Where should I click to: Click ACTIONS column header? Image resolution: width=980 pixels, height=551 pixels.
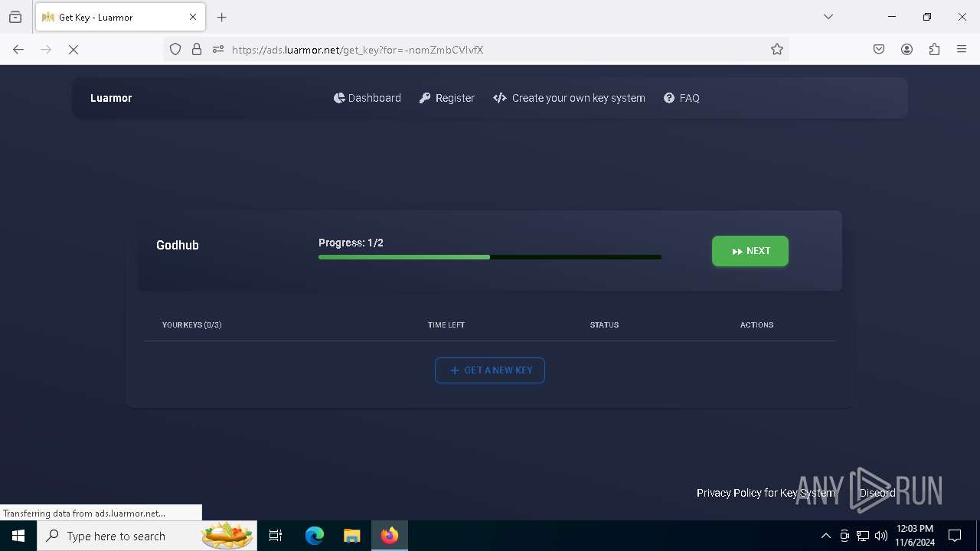756,325
